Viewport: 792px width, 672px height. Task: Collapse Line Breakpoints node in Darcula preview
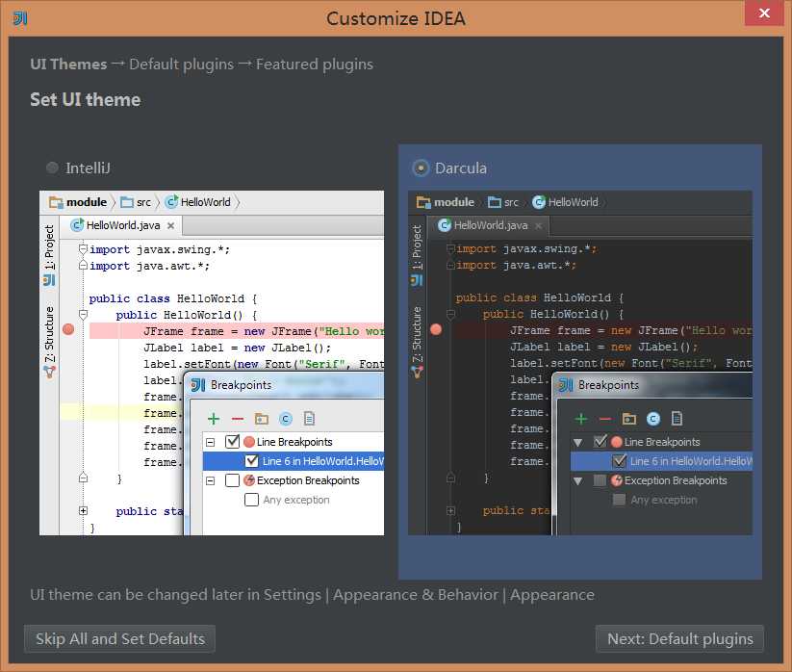[x=577, y=443]
